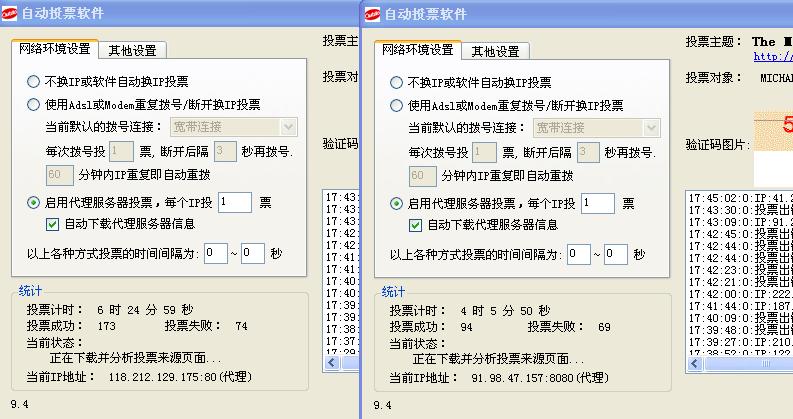
Task: Open 其他设置 tab in the left window
Action: click(x=132, y=51)
